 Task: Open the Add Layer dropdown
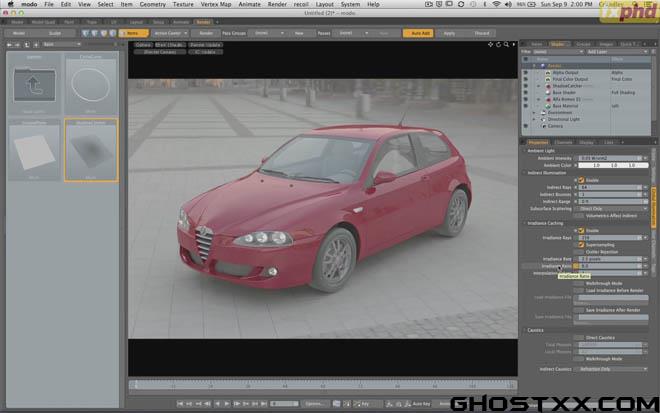click(x=617, y=52)
